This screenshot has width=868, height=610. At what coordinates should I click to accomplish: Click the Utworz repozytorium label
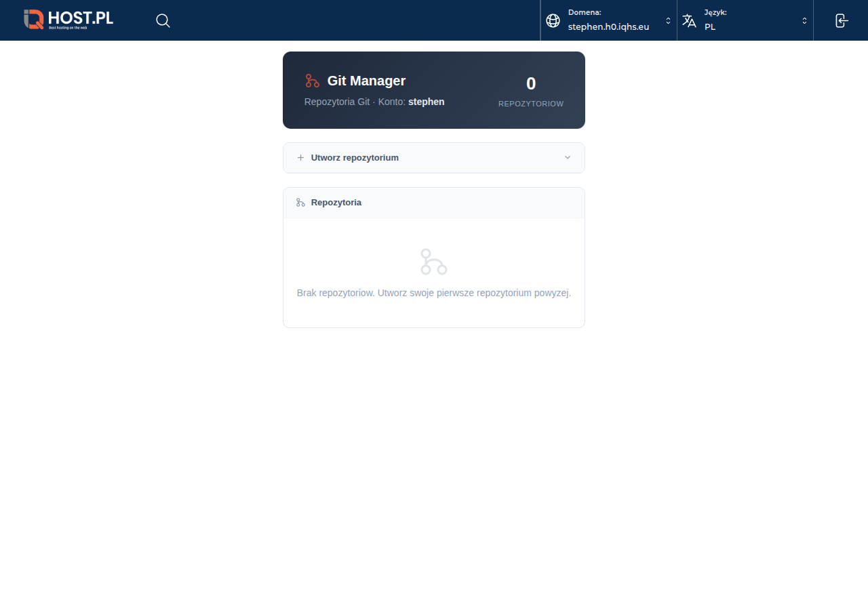(355, 157)
